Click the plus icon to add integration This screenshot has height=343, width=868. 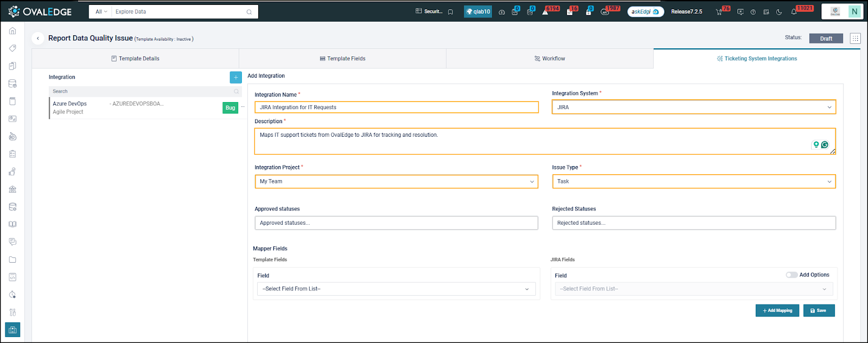235,78
